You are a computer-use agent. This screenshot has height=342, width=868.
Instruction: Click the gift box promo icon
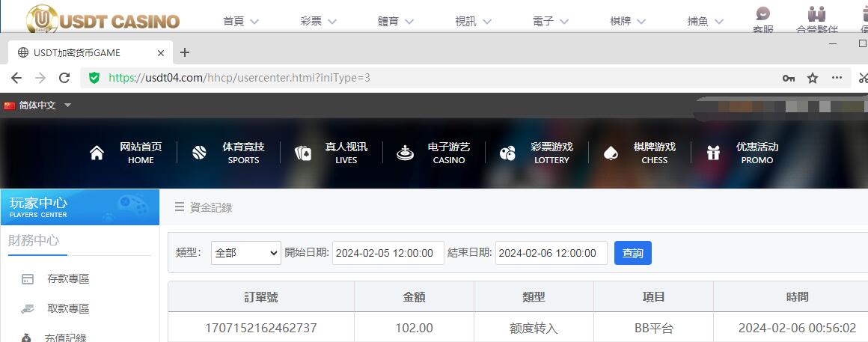click(714, 153)
